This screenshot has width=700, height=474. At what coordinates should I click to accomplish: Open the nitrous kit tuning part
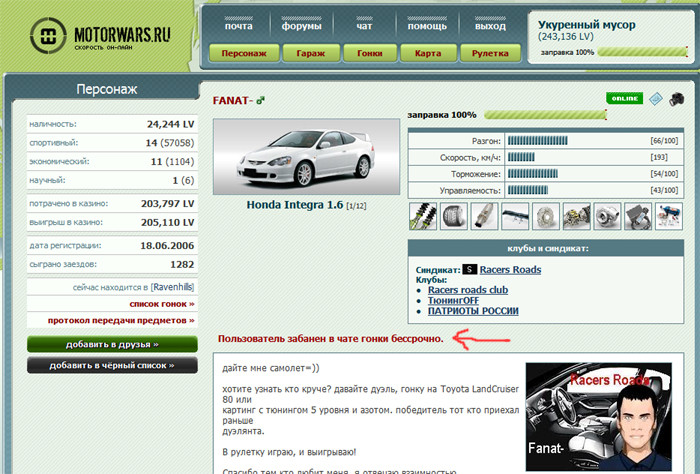point(669,216)
